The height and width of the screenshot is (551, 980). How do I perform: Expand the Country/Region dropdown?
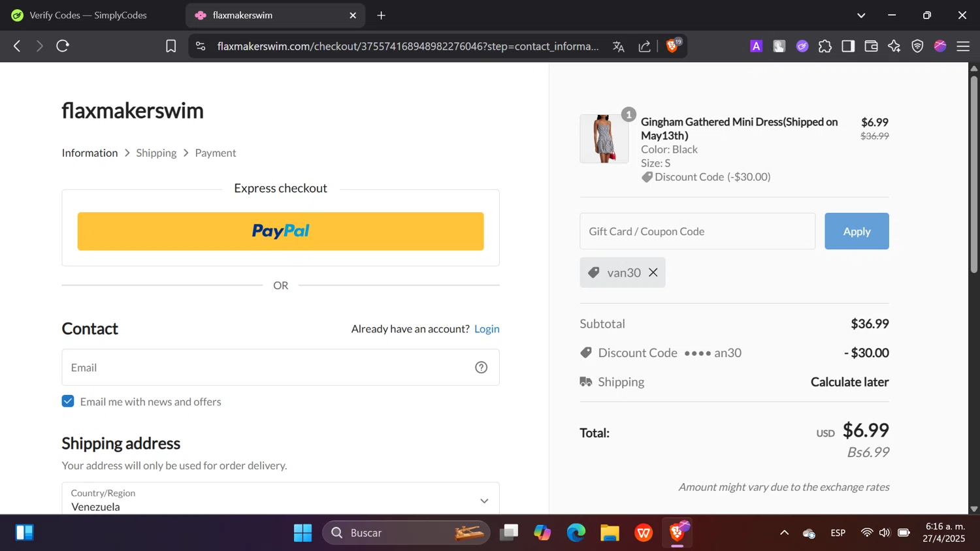[280, 499]
